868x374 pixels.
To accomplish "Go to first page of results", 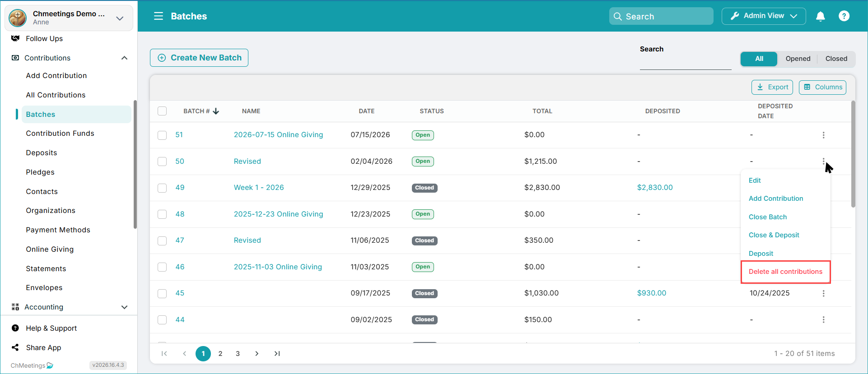I will point(164,354).
